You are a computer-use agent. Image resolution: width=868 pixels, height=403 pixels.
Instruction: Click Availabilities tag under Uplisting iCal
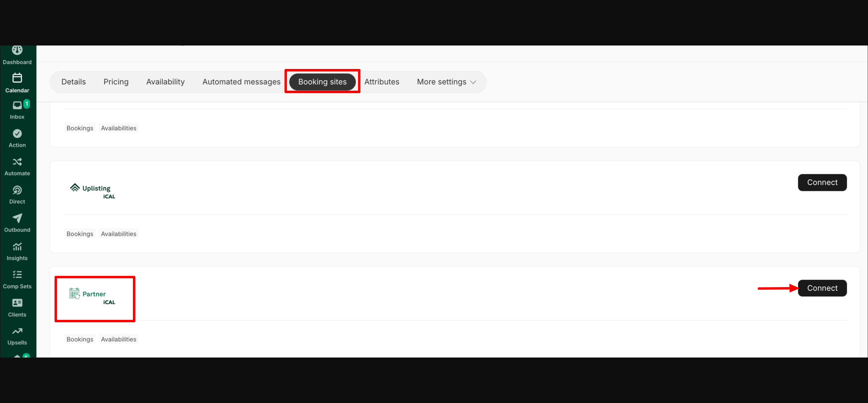tap(119, 234)
